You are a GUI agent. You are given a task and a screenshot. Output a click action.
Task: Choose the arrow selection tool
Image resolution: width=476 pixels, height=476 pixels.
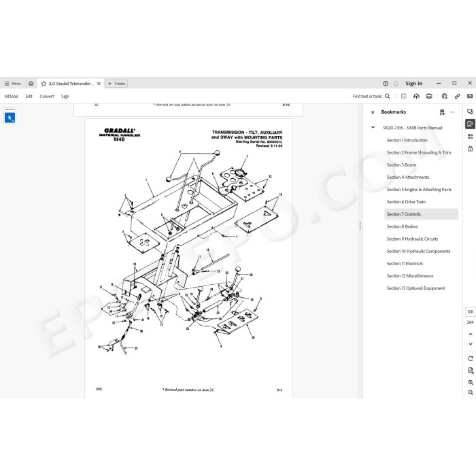(x=10, y=118)
